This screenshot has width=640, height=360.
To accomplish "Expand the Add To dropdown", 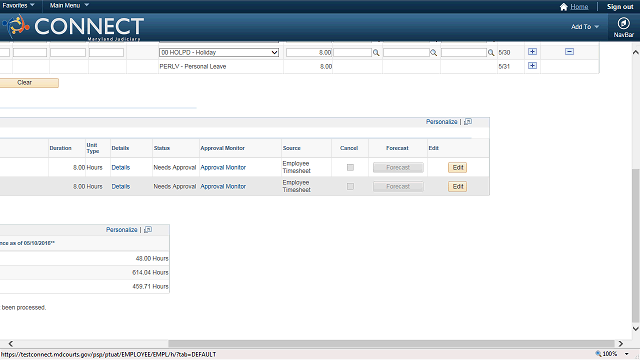I will [585, 27].
